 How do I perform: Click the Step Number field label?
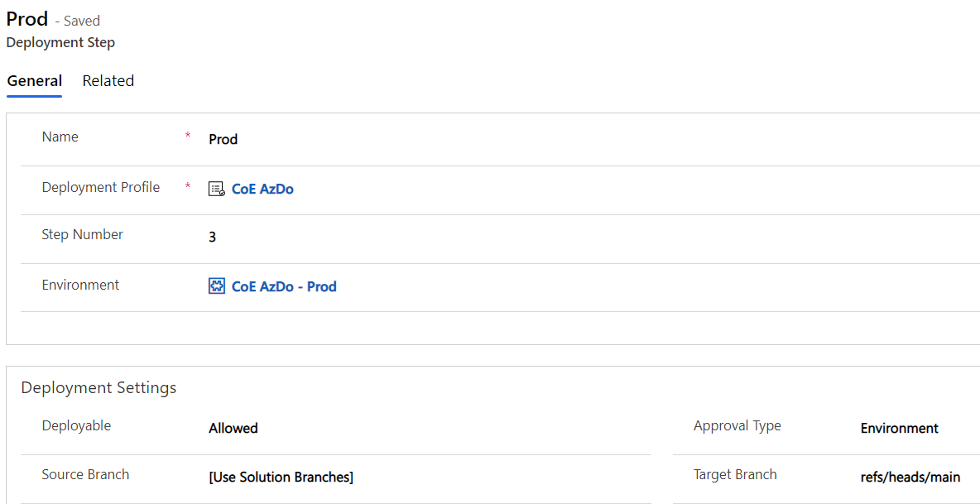pos(82,234)
